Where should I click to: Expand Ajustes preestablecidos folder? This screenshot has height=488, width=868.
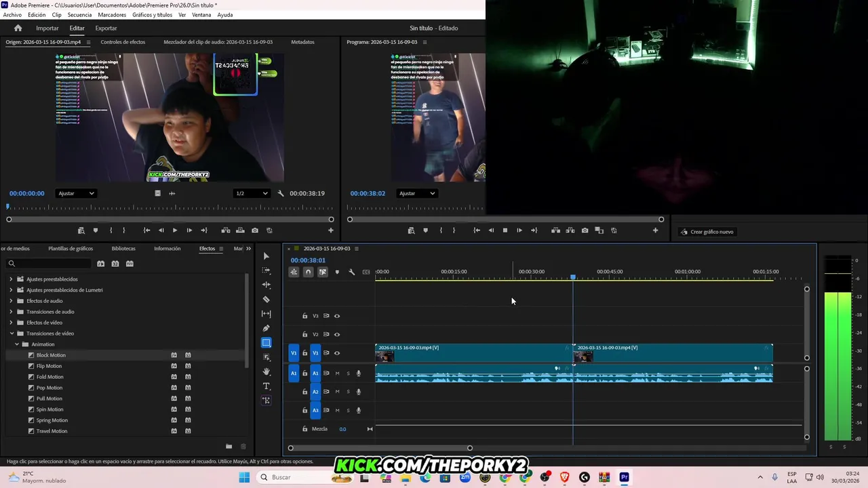pyautogui.click(x=11, y=279)
